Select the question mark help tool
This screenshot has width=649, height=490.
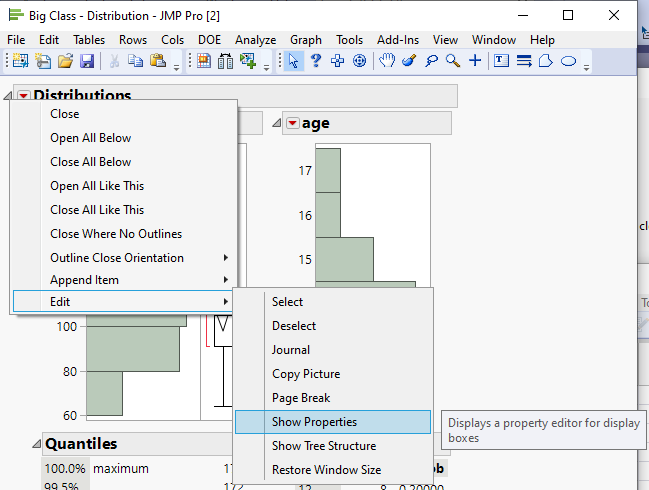tap(315, 61)
